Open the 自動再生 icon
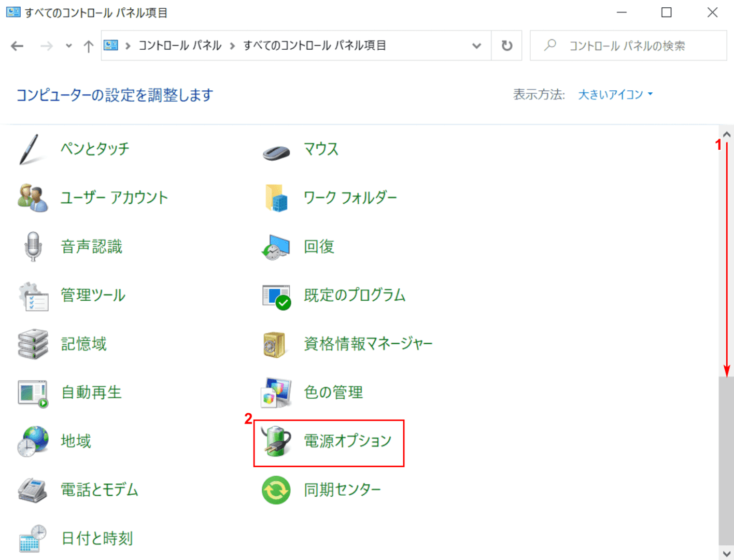 point(33,394)
